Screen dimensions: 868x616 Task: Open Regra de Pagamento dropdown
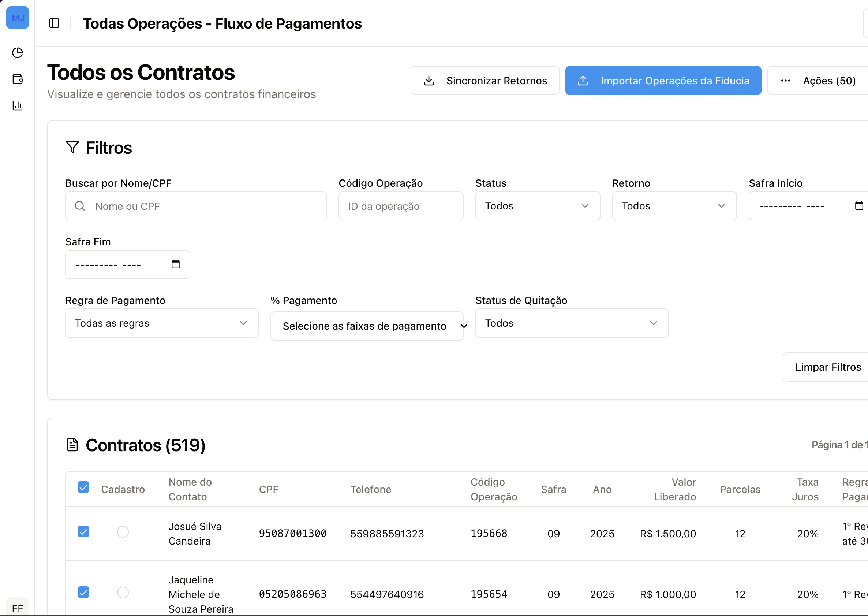[161, 323]
